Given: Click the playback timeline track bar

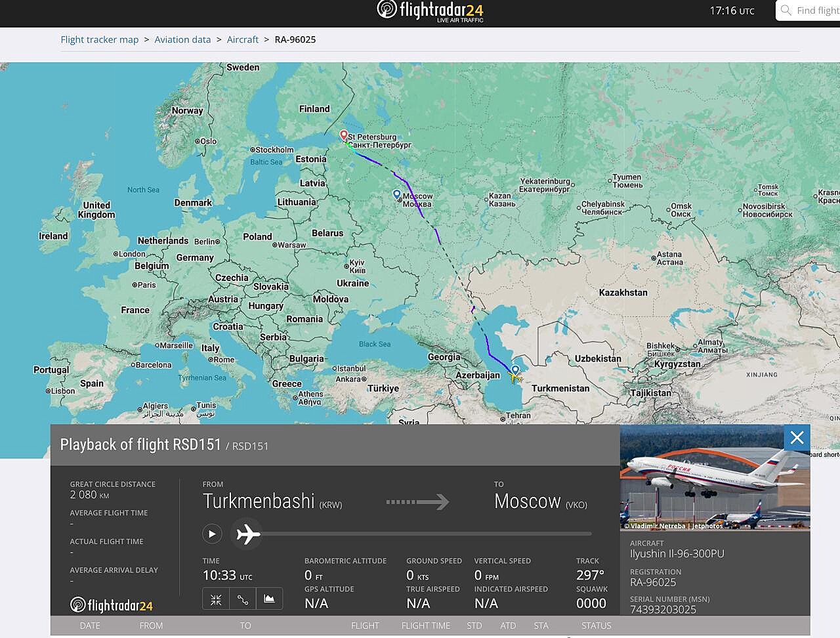Looking at the screenshot, I should pos(420,534).
